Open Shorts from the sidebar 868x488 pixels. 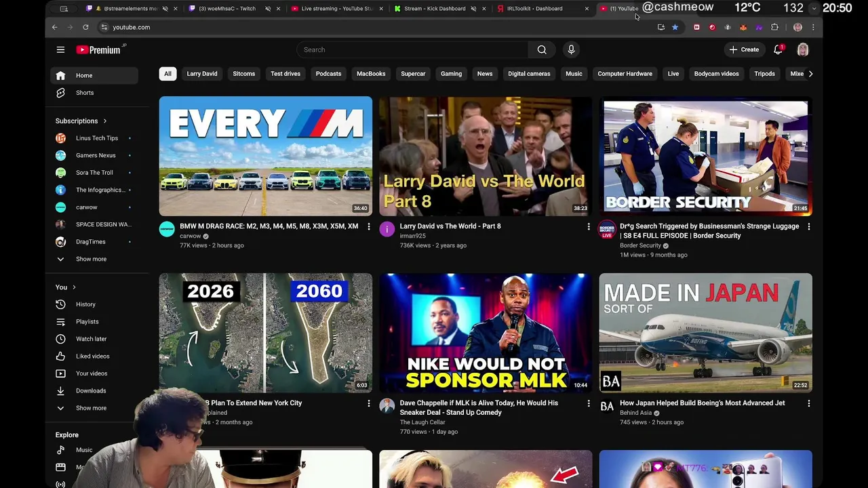pyautogui.click(x=94, y=93)
